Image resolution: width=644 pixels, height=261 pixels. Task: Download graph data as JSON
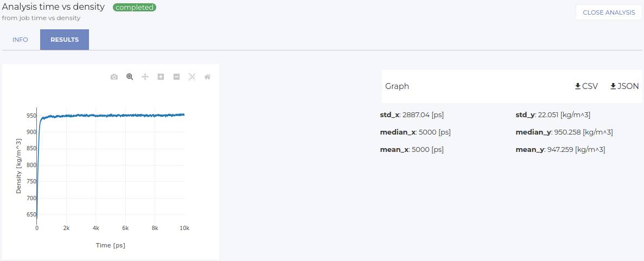pos(624,86)
